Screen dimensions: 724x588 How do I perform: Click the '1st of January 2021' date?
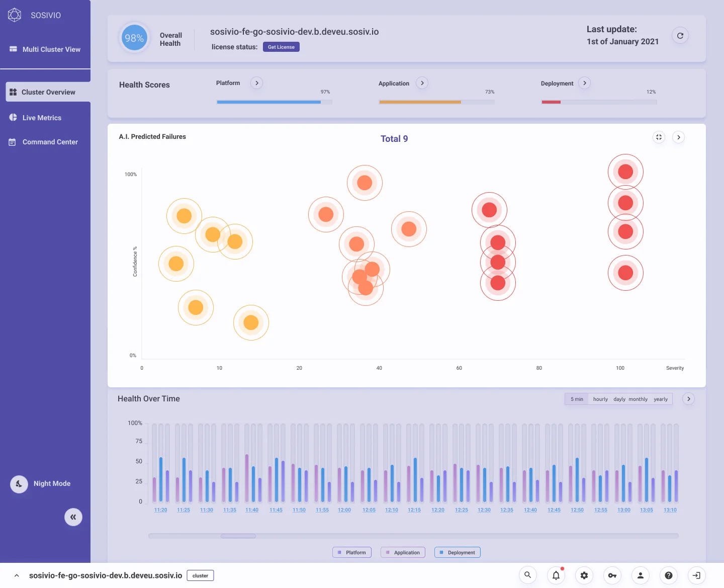(x=622, y=42)
